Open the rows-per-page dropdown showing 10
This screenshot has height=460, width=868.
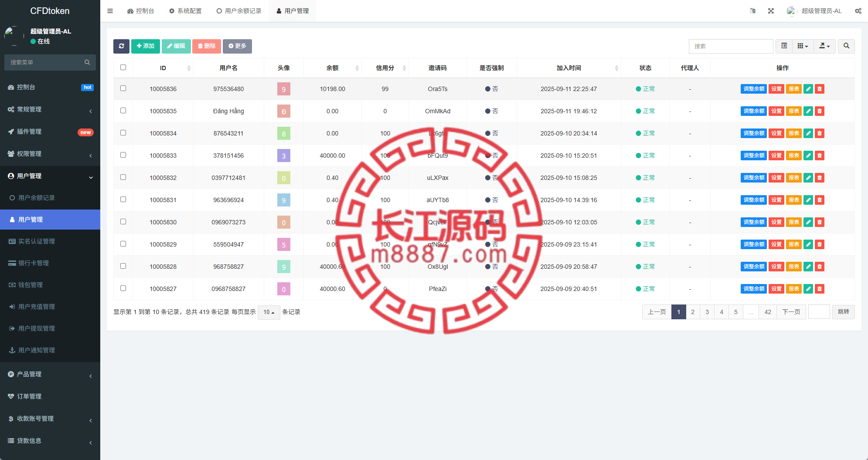(x=269, y=312)
